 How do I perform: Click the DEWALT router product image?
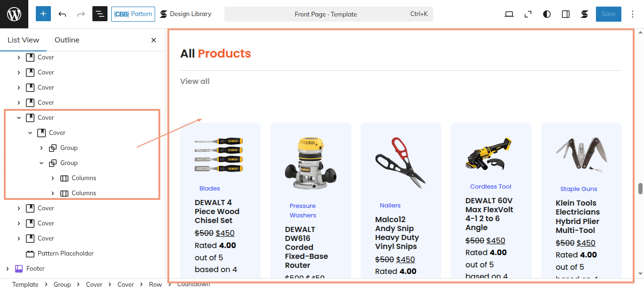[x=311, y=164]
